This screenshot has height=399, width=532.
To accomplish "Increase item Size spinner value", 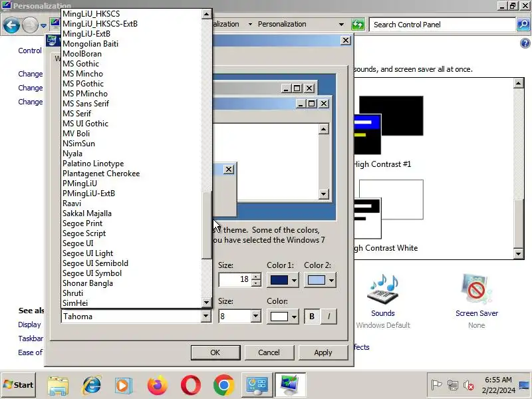I will tap(257, 276).
